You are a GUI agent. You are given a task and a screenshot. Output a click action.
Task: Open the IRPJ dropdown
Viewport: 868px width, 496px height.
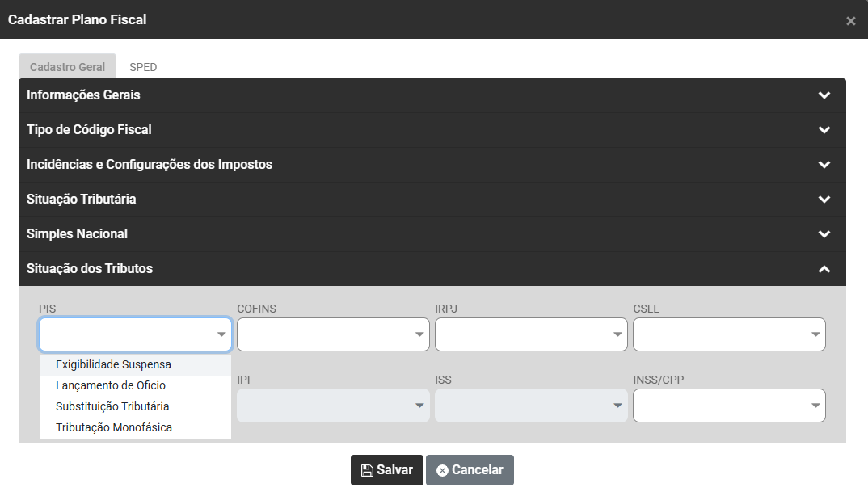coord(531,334)
